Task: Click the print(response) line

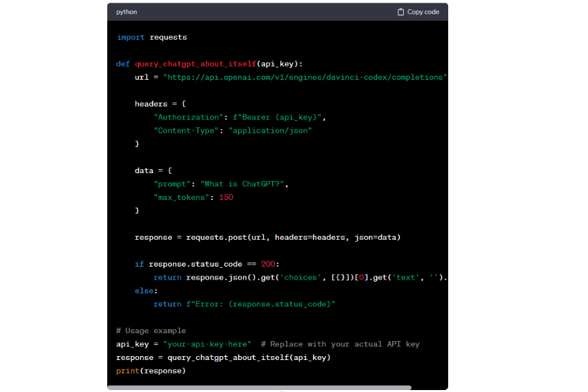Action: coord(151,371)
